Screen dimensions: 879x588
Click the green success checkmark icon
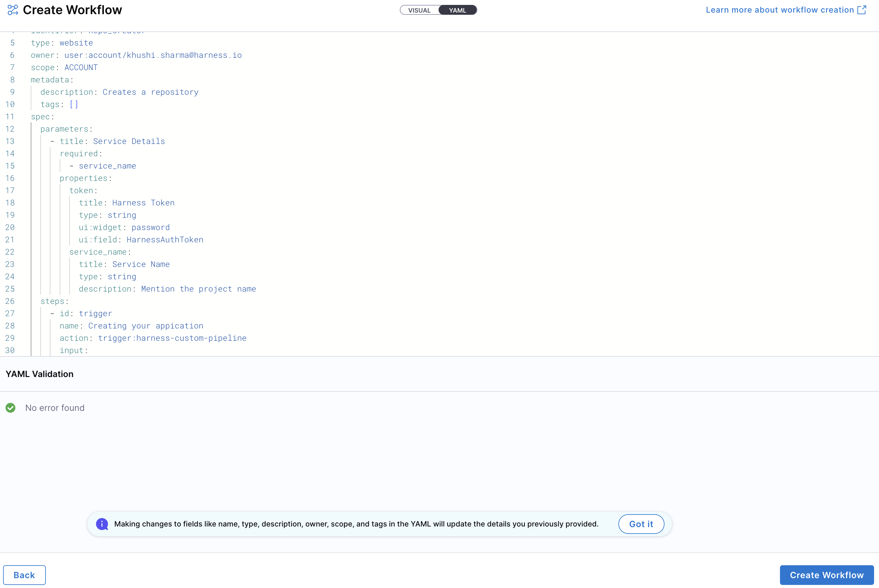tap(10, 407)
